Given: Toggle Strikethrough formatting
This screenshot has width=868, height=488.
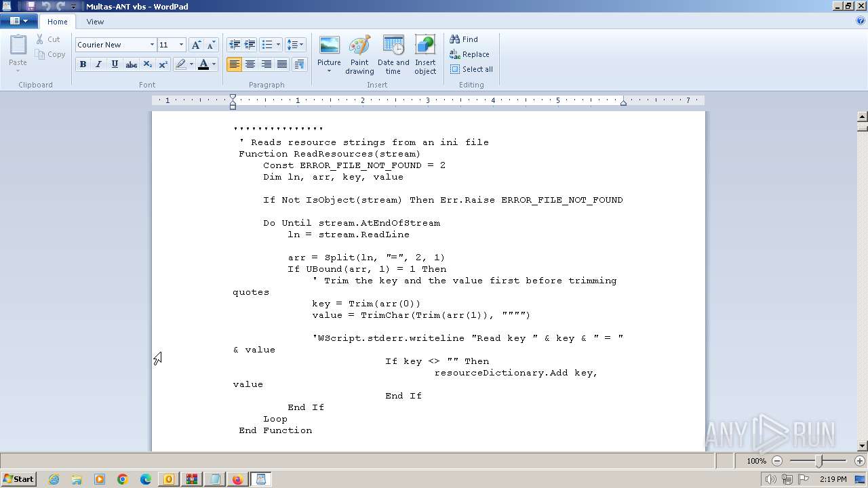Looking at the screenshot, I should (x=131, y=64).
